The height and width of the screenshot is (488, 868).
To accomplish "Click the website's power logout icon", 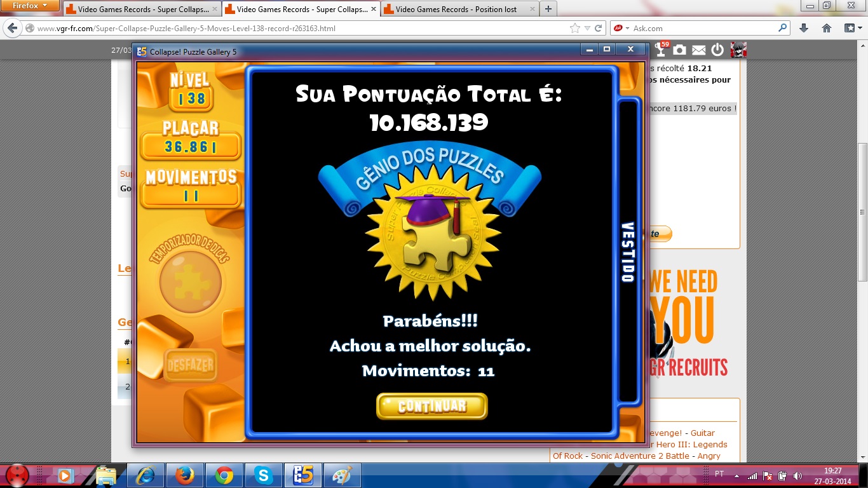I will coord(717,50).
